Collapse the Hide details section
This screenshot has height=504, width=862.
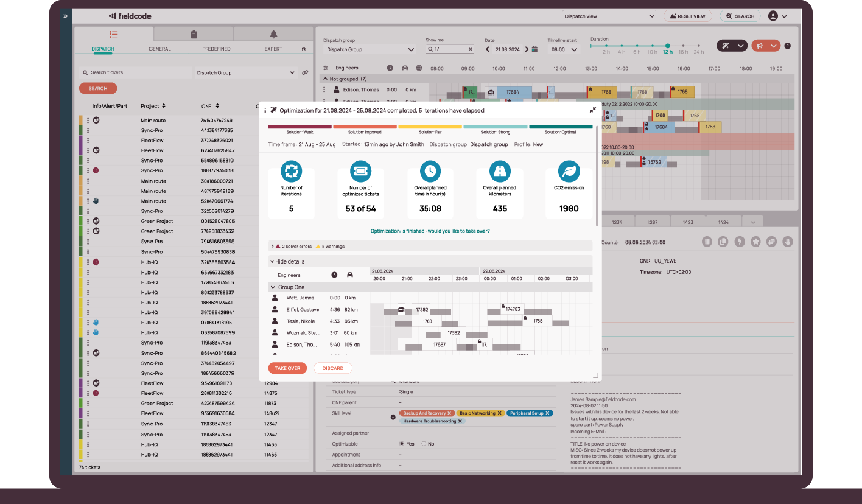click(272, 261)
